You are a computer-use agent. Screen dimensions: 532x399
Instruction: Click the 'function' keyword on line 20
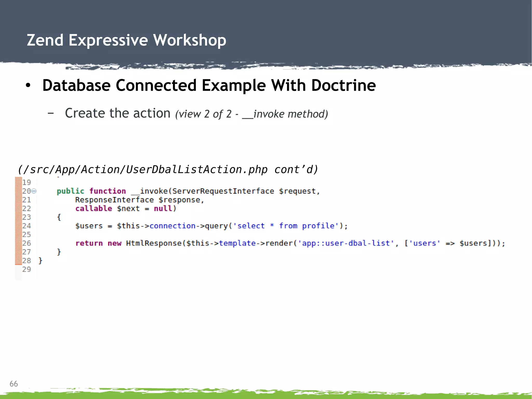point(108,191)
